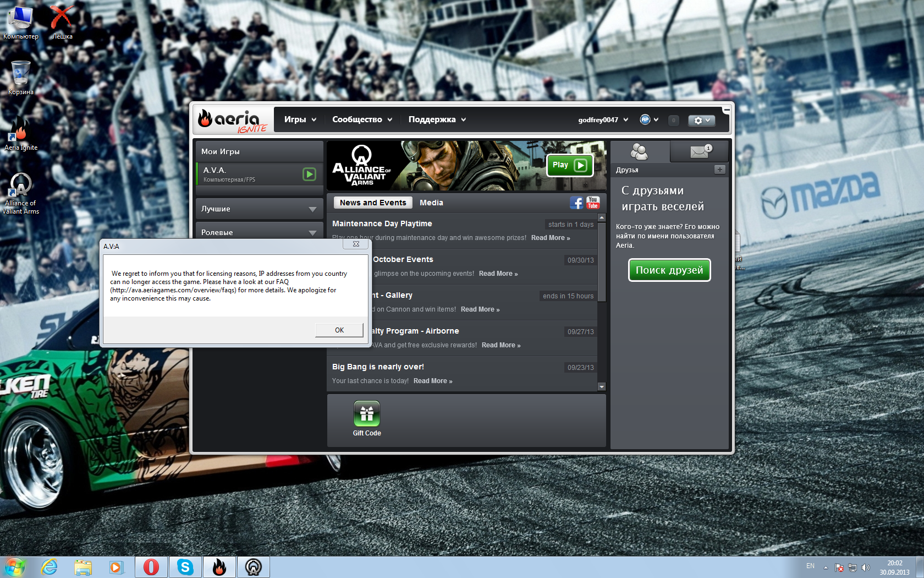Open the Big Bang is nearly over! headline
924x578 pixels.
point(378,367)
